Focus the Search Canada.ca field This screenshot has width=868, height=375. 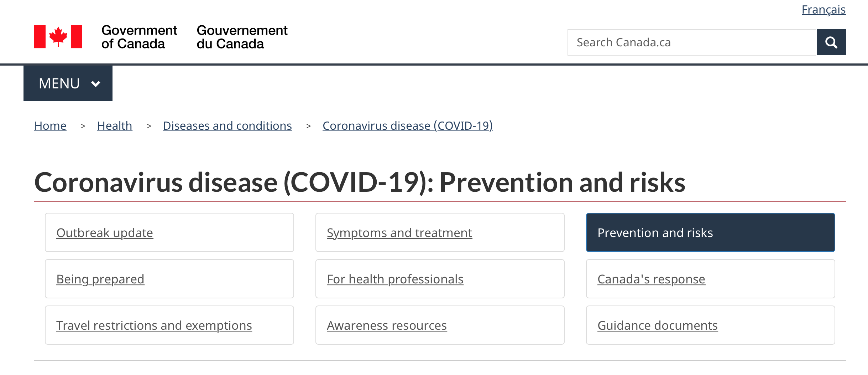click(692, 42)
